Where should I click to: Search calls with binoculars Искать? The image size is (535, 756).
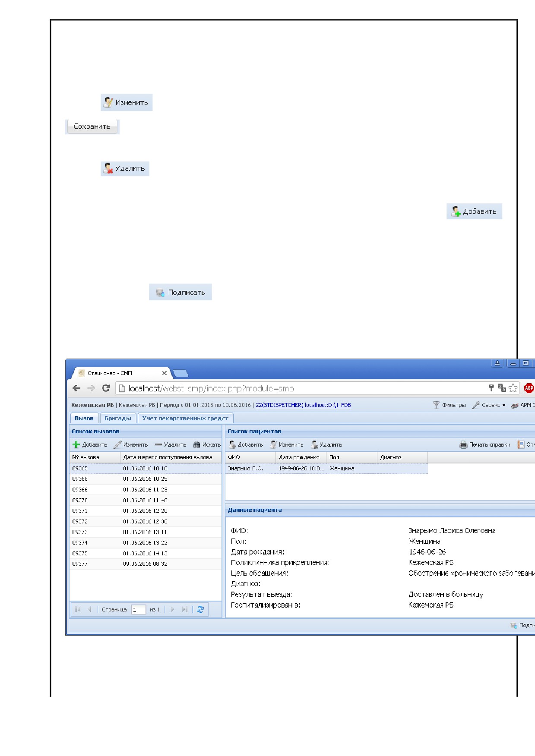click(207, 445)
